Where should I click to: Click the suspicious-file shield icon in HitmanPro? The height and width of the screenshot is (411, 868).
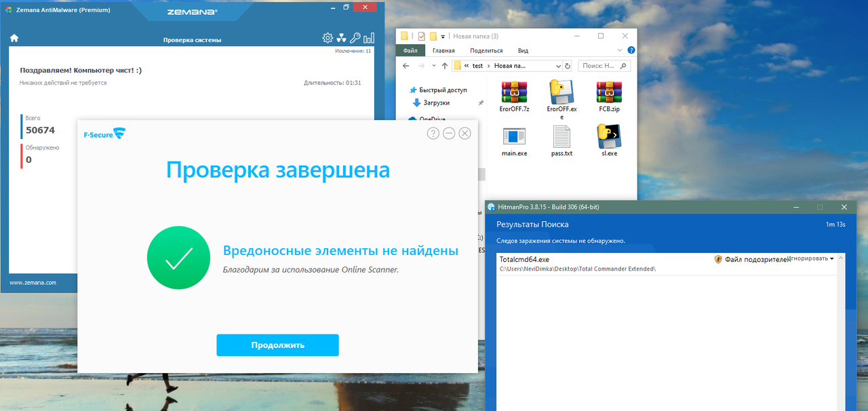(x=718, y=259)
